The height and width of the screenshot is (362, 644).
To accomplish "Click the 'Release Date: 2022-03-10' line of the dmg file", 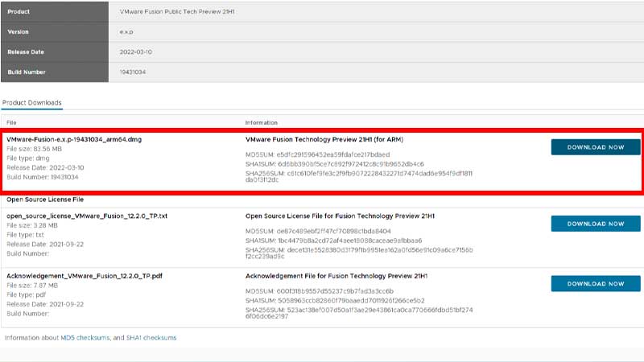I will click(45, 168).
